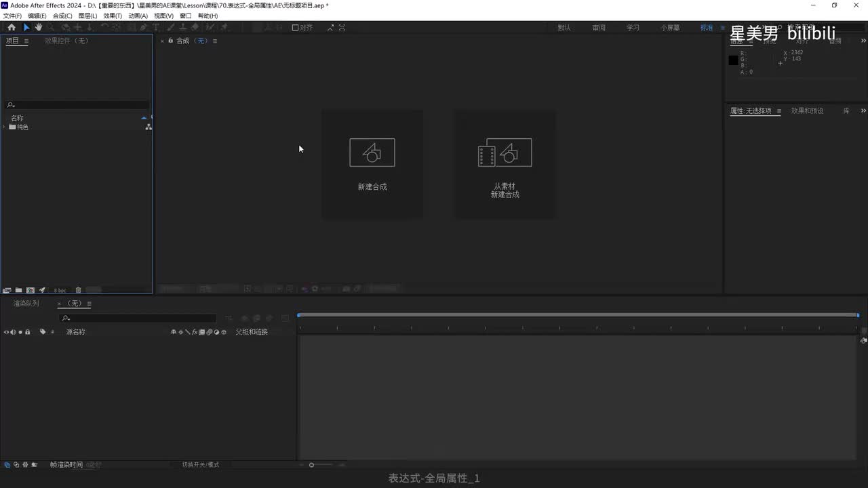Screen dimensions: 868x488
Task: Switch to the 小屏幕 workspace
Action: pos(671,28)
